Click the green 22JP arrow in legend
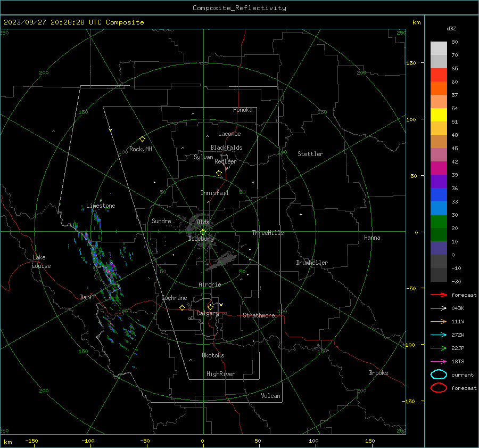 click(x=439, y=348)
